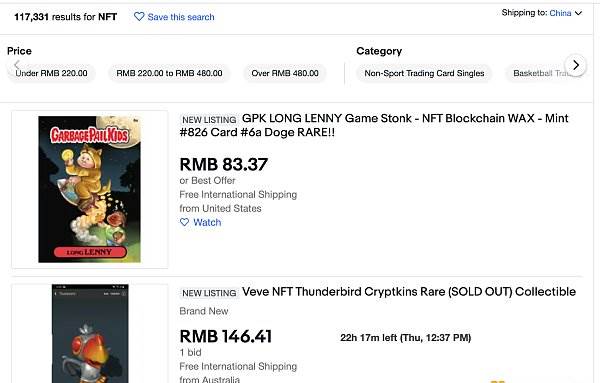Click the right arrow to scroll filters
600x383 pixels.
[x=576, y=65]
